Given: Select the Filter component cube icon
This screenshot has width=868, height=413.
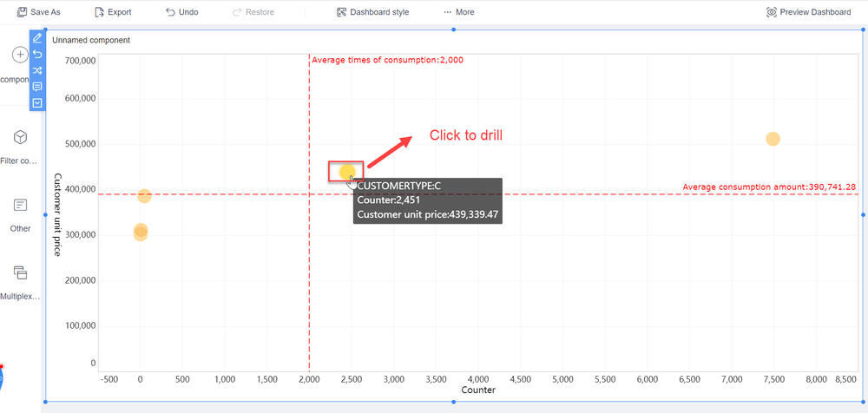Looking at the screenshot, I should pos(20,138).
